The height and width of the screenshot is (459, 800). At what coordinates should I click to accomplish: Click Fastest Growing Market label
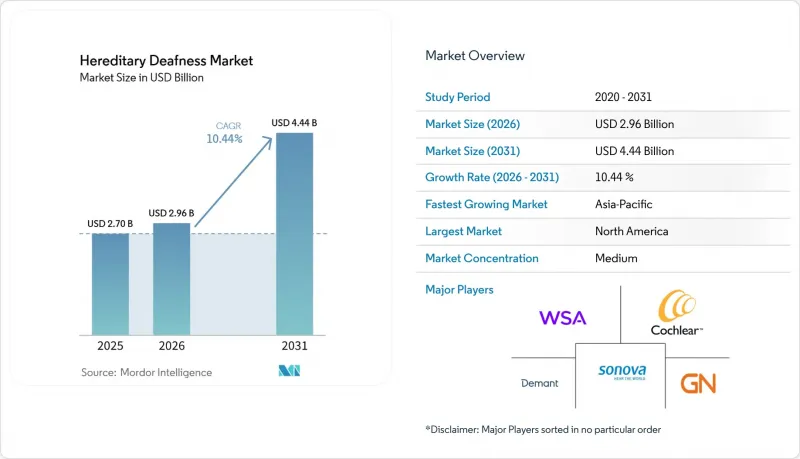486,204
